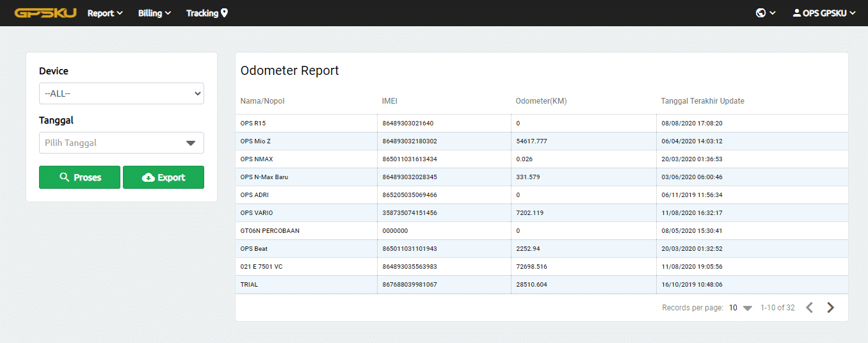The width and height of the screenshot is (868, 343).
Task: Sort by Nama/Nopol column header
Action: pyautogui.click(x=262, y=101)
